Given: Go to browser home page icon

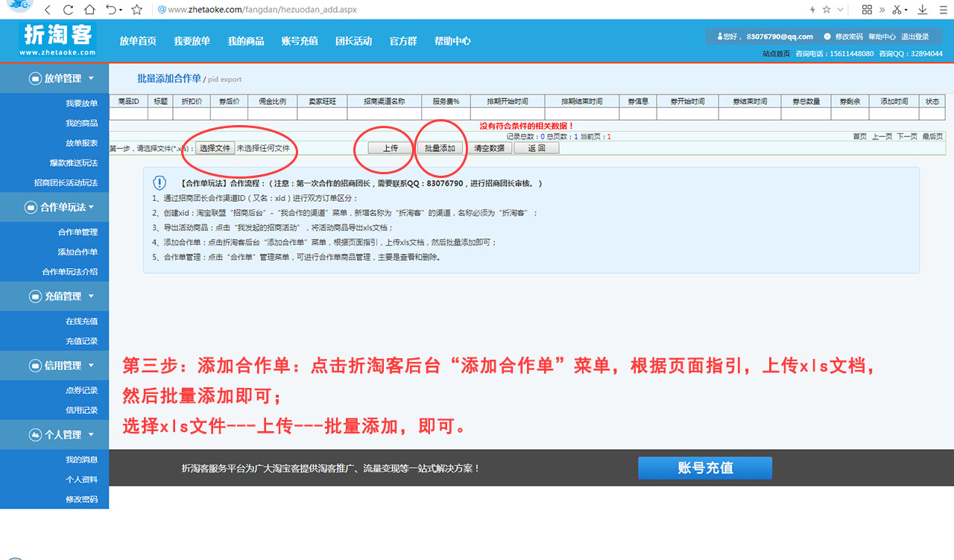Looking at the screenshot, I should point(89,10).
